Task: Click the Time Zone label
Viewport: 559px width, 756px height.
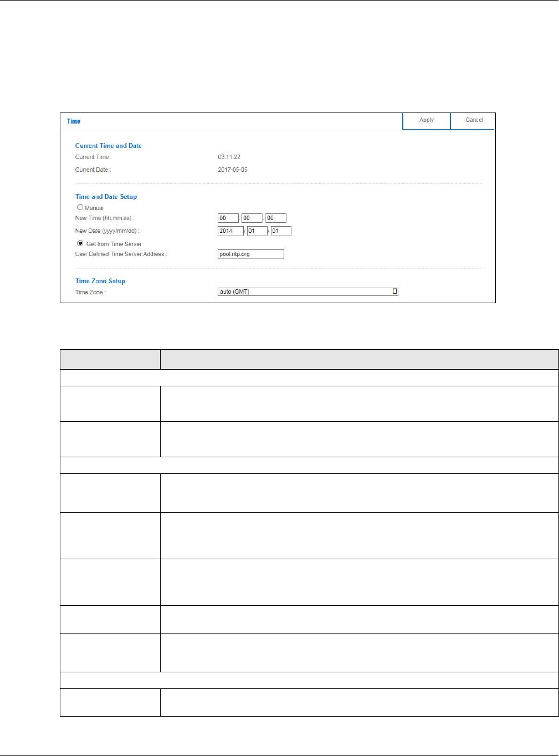Action: (x=91, y=293)
